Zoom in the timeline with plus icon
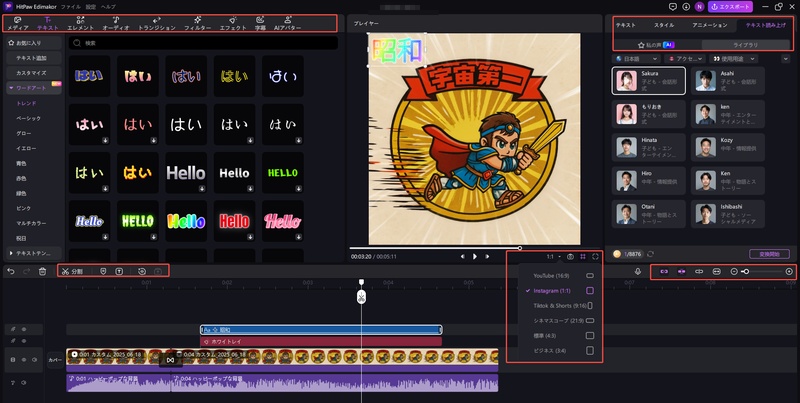 point(789,271)
